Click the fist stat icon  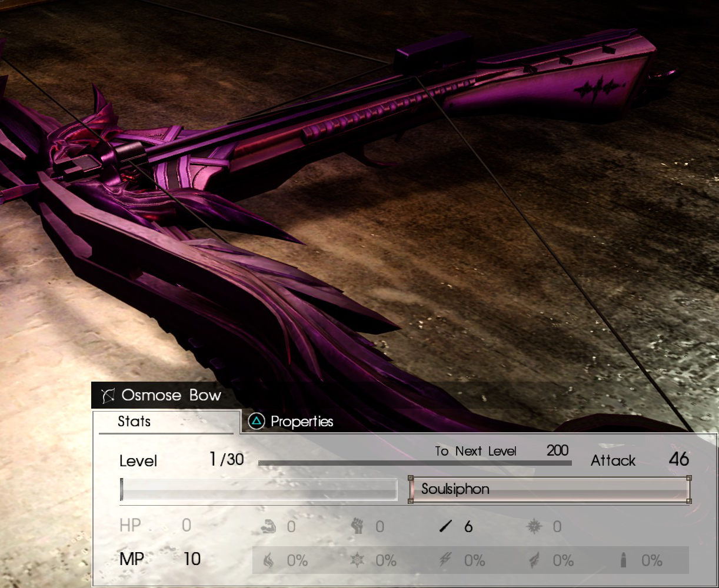point(358,526)
